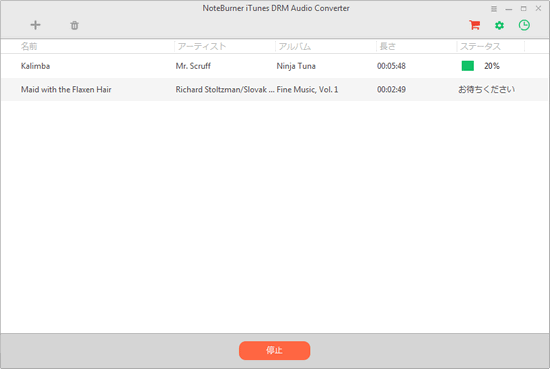
Task: Select the Maid with the Flaxen Hair track
Action: (x=66, y=89)
